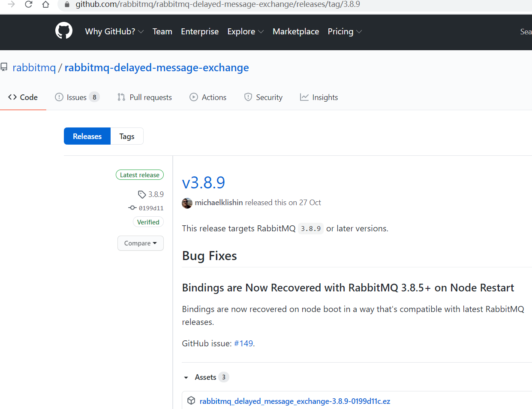532x409 pixels.
Task: Click the tag icon next to 3.8.9
Action: [x=142, y=194]
